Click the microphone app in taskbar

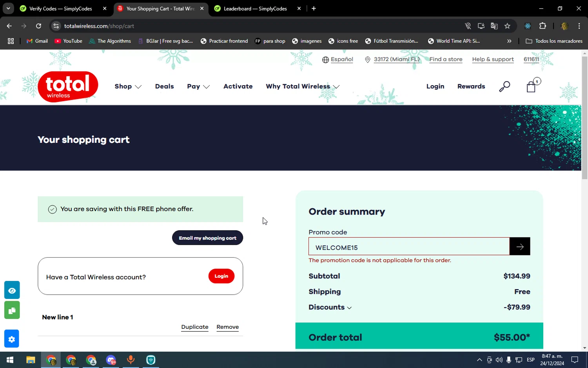pos(131,360)
